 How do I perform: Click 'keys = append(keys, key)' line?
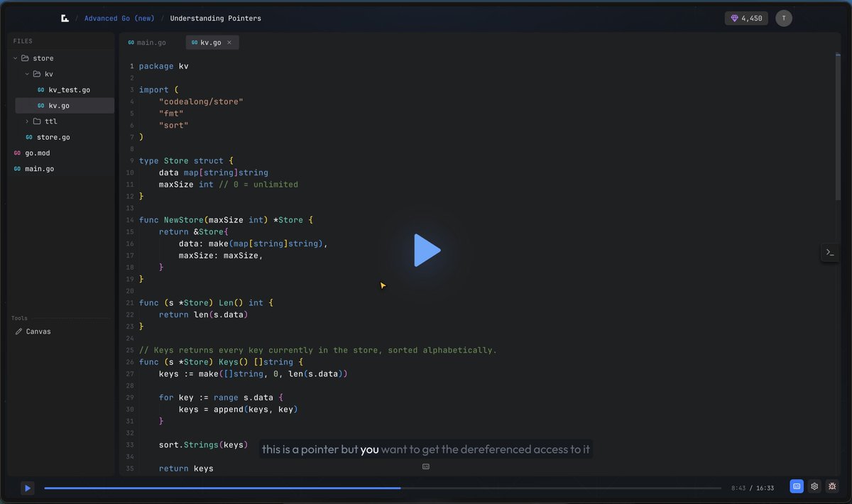(239, 410)
